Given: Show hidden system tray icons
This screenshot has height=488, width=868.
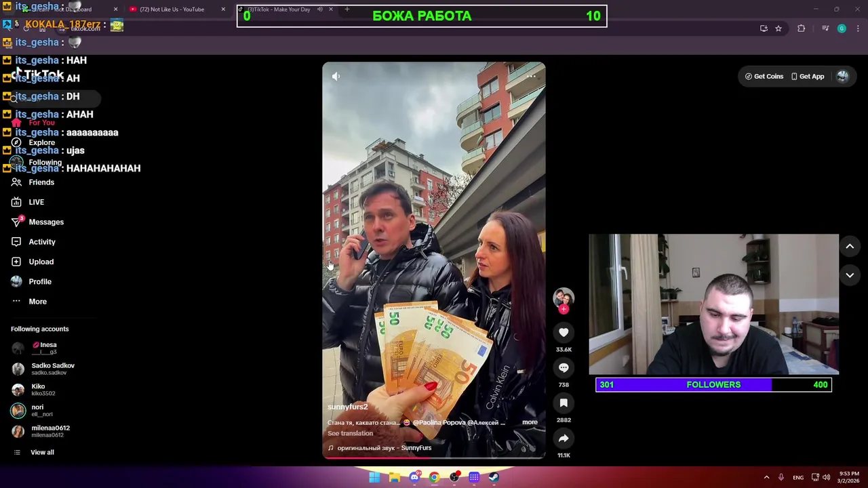Looking at the screenshot, I should [x=766, y=477].
